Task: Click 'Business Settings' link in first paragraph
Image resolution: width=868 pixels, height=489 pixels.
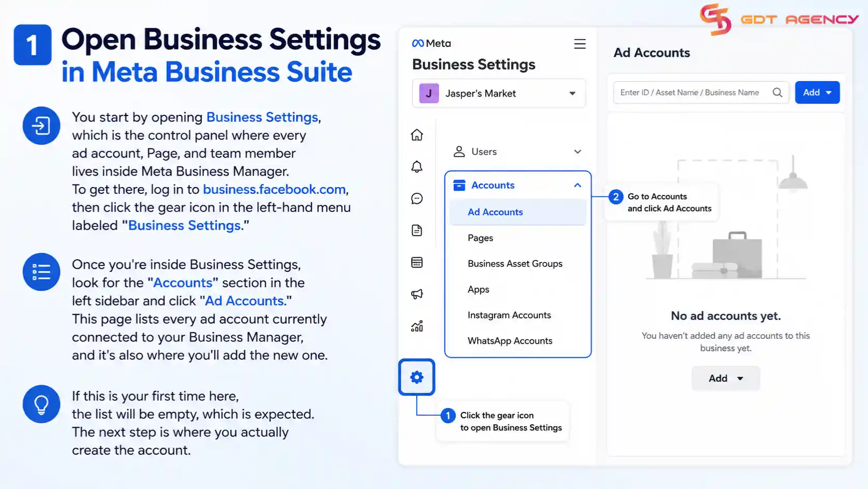Action: [x=262, y=117]
